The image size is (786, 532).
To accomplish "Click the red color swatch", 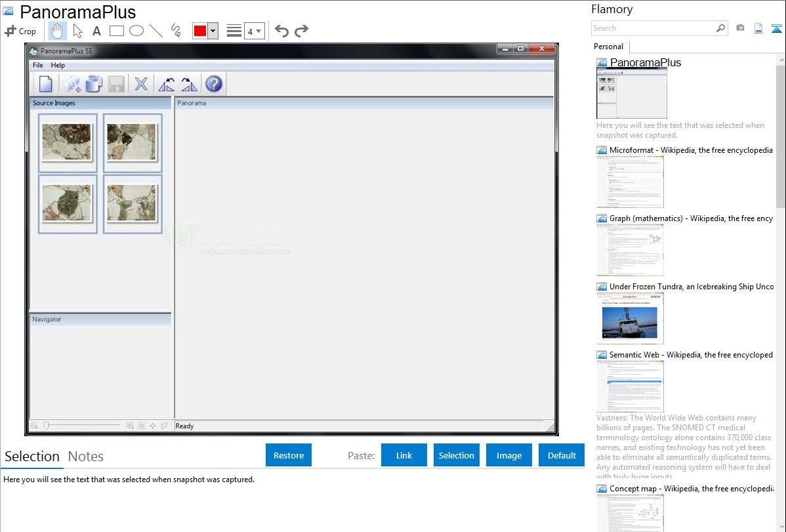I will (x=200, y=31).
